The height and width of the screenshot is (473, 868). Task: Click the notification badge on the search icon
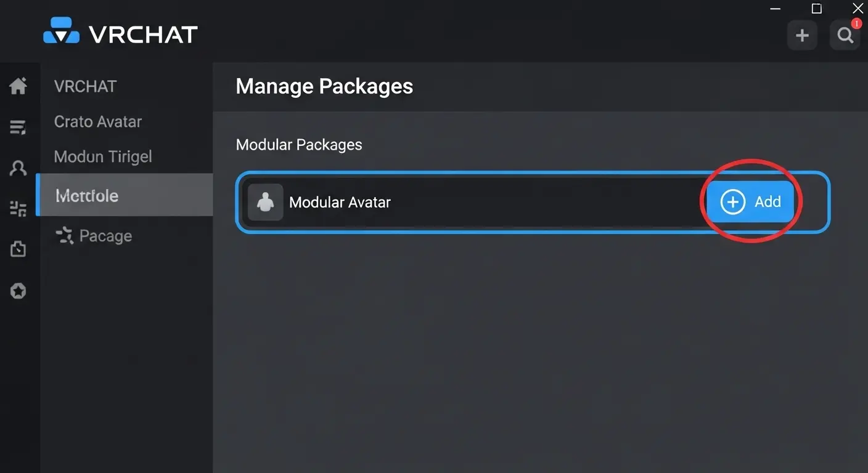click(x=856, y=23)
